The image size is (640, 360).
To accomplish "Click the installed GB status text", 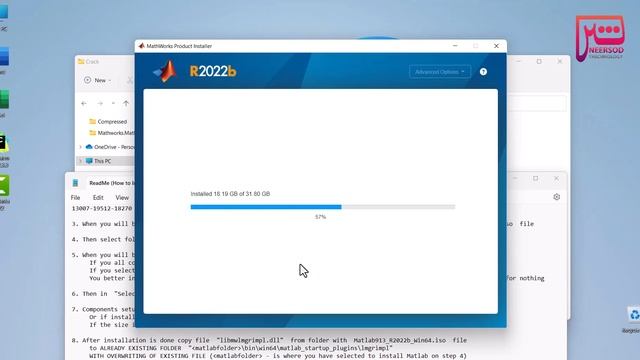I will pyautogui.click(x=230, y=194).
